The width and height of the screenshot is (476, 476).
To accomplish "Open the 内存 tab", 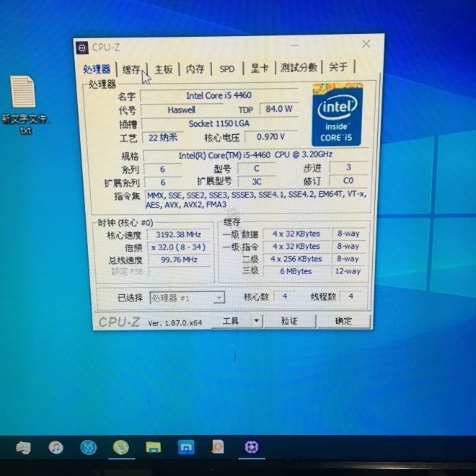I will [x=195, y=69].
